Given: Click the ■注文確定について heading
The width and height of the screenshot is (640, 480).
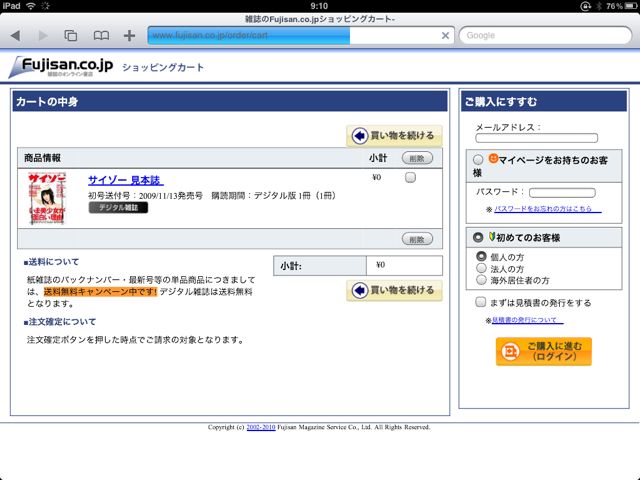Looking at the screenshot, I should tap(60, 322).
